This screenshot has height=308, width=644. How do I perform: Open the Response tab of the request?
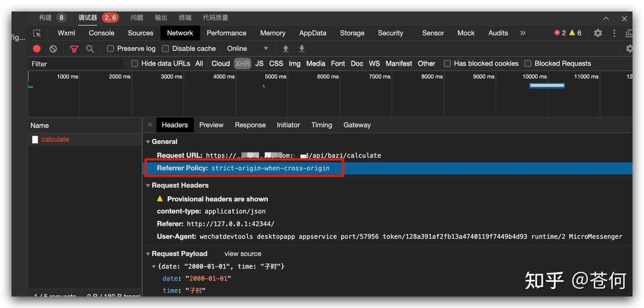click(250, 125)
